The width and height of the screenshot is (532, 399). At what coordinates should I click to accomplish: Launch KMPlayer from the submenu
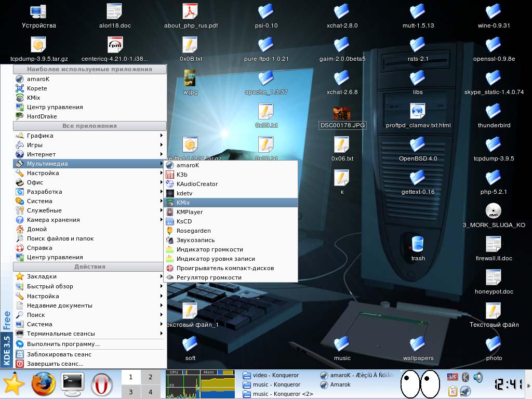[x=231, y=212]
